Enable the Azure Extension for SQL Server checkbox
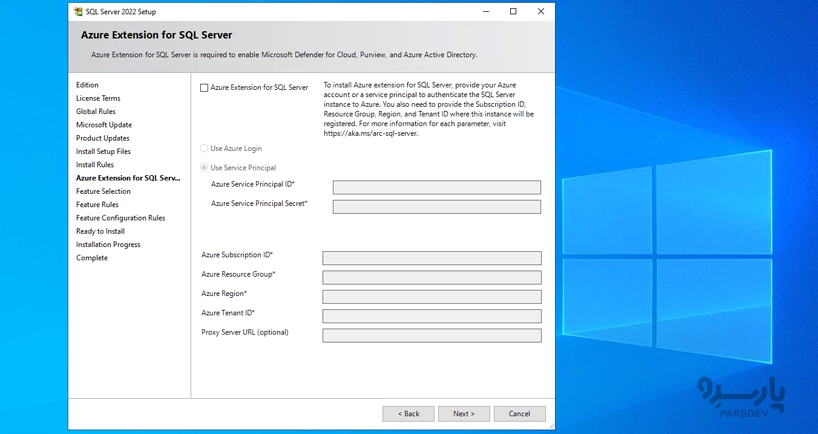 coord(205,88)
